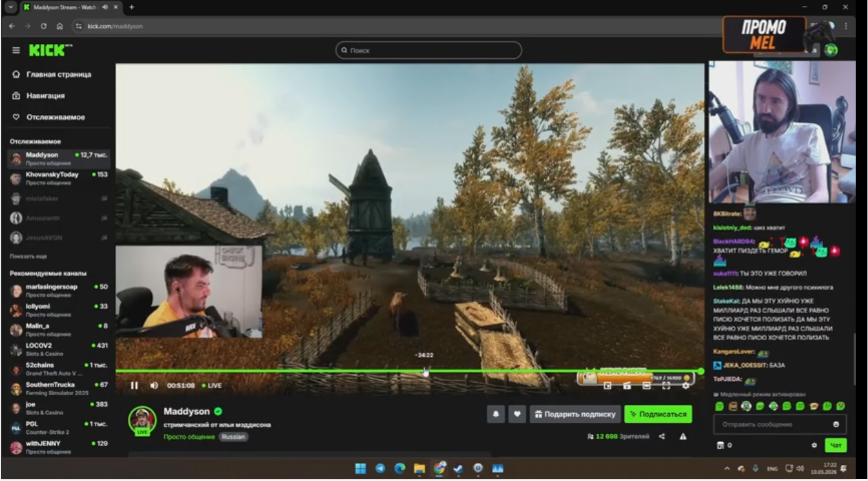Viewport: 868px width, 481px height.
Task: Show hidden system tray icons
Action: coord(727,469)
